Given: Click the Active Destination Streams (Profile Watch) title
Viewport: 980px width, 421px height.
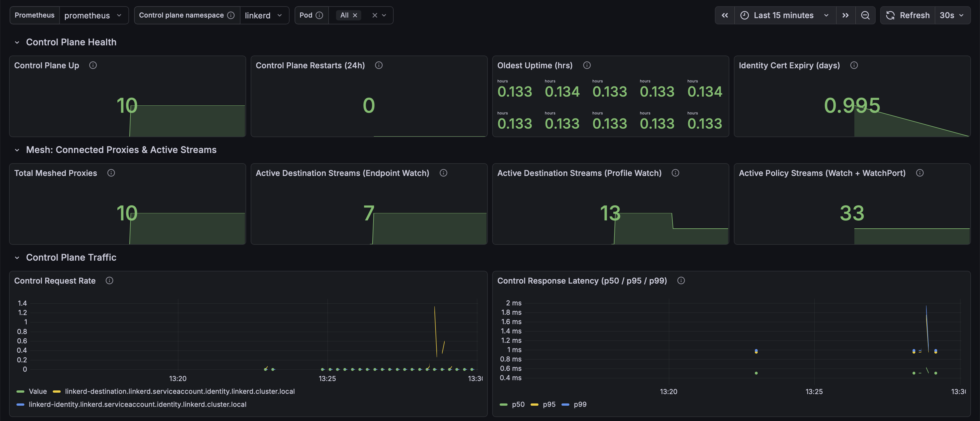Looking at the screenshot, I should (579, 173).
